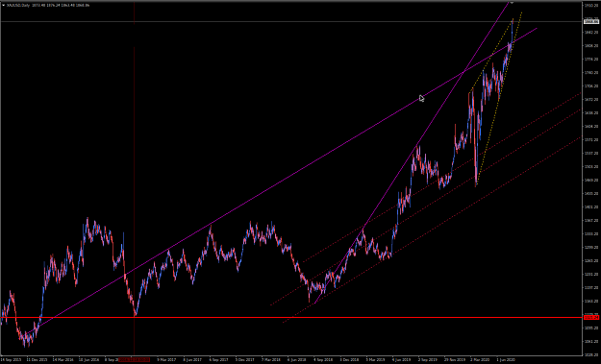Viewport: 601px width, 364px height.
Task: Click the 9 Mar 2017 date label
Action: (166, 360)
